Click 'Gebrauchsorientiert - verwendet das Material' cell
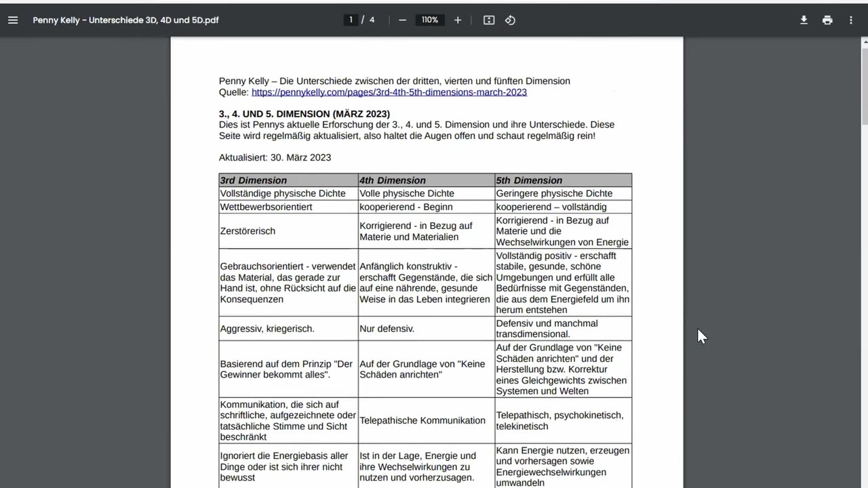Screen dimensions: 868x488 (x=288, y=283)
